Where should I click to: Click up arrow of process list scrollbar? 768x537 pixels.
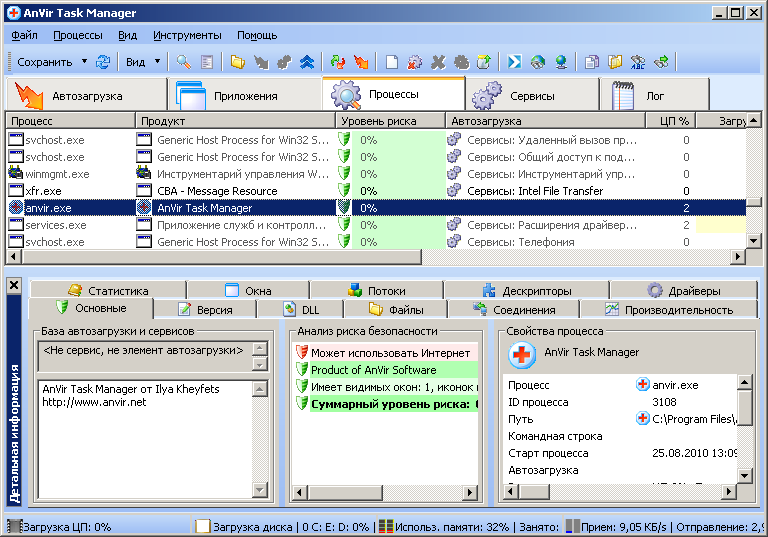point(754,120)
